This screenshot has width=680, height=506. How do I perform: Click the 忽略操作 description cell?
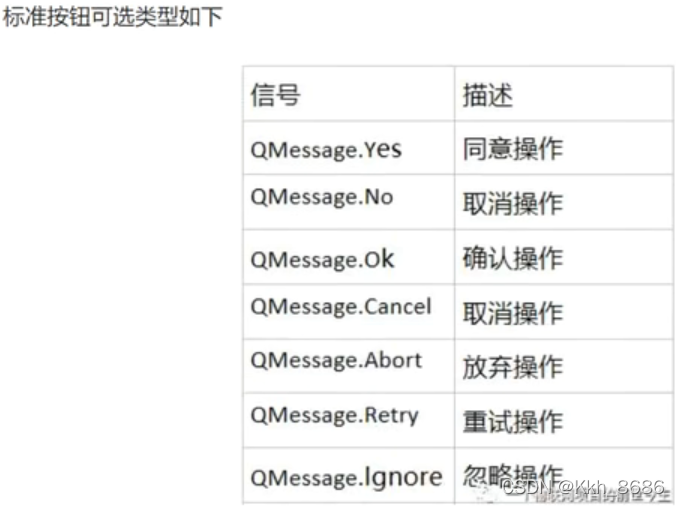[564, 476]
